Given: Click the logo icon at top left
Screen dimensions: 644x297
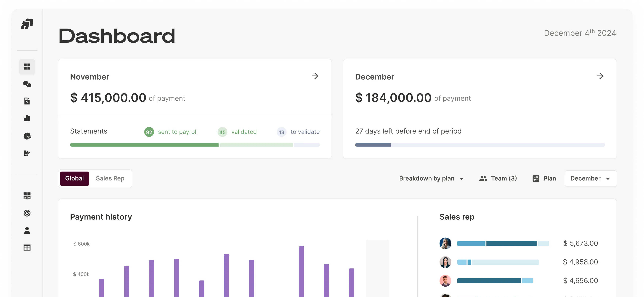Looking at the screenshot, I should [x=27, y=24].
